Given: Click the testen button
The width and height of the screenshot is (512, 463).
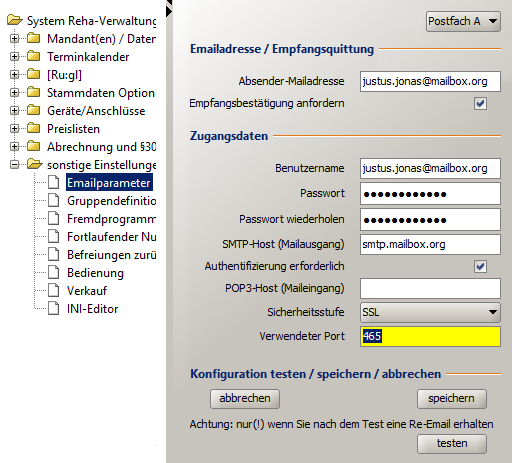Looking at the screenshot, I should click(452, 444).
